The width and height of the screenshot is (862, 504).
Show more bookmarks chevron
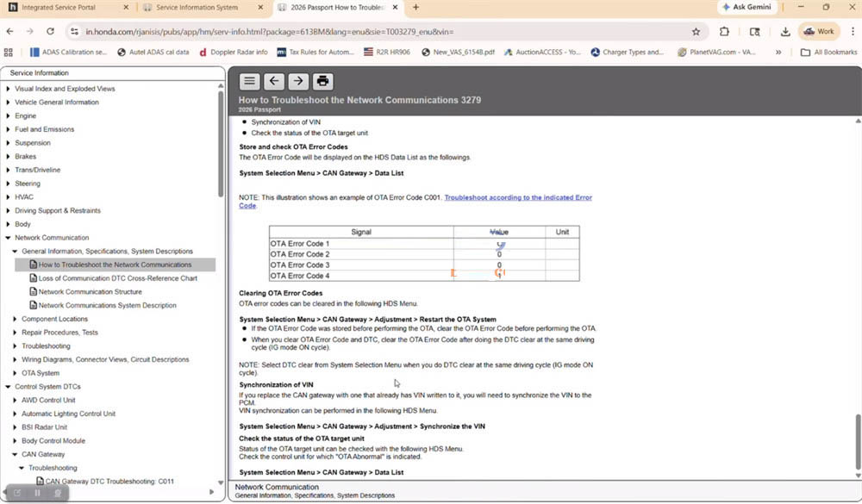tap(778, 53)
